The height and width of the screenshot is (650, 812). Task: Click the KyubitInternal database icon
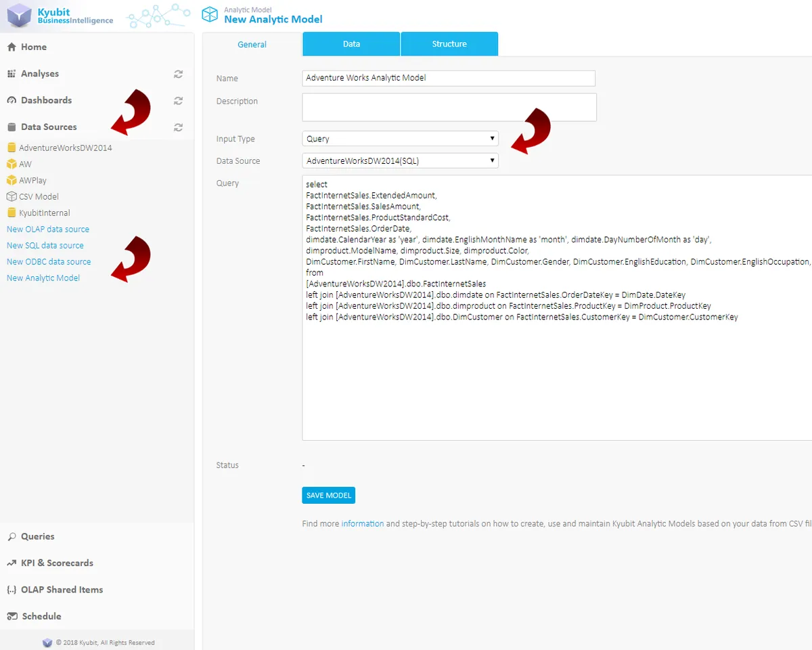tap(12, 213)
